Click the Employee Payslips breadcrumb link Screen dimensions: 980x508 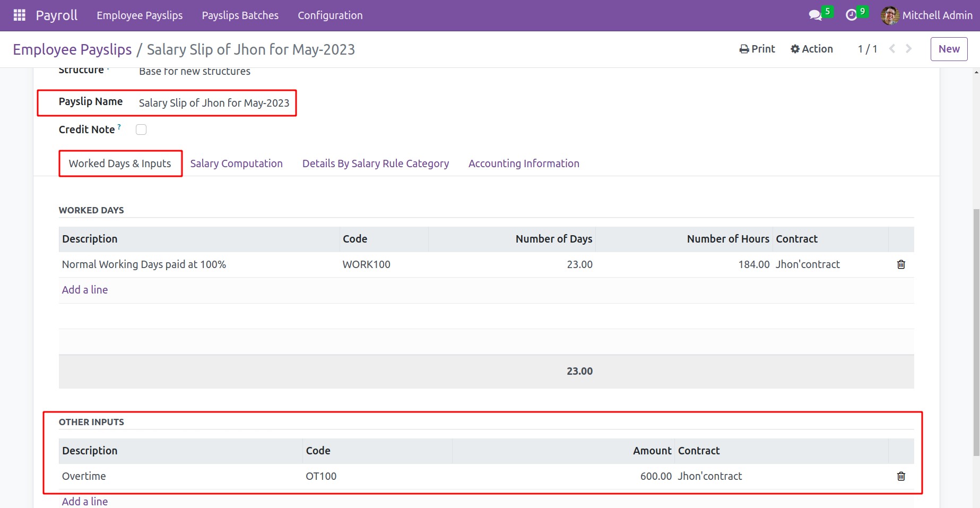pyautogui.click(x=72, y=49)
